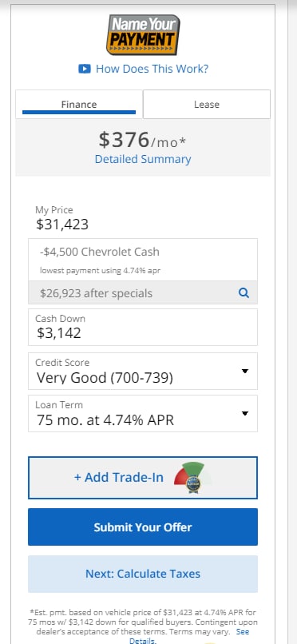Open the Very Good (700-739) credit selector

click(x=143, y=372)
